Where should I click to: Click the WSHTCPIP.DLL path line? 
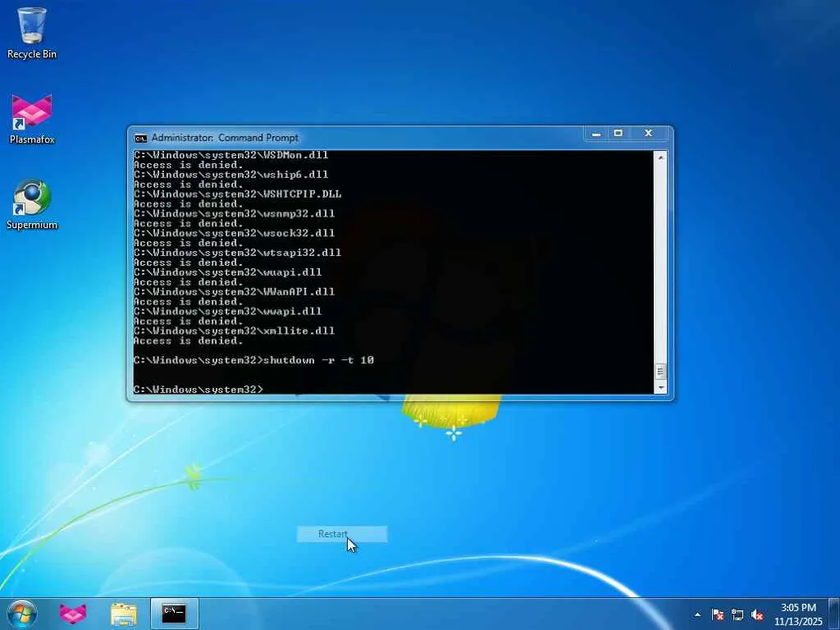click(237, 194)
